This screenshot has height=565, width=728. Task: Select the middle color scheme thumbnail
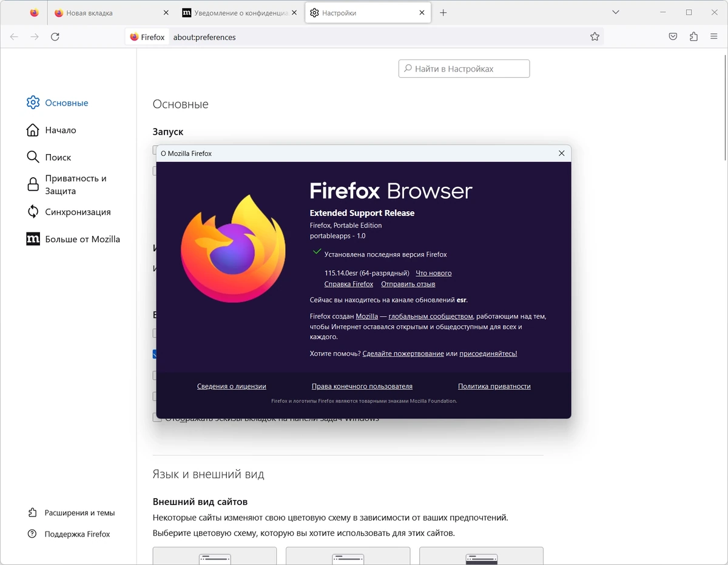click(x=348, y=556)
